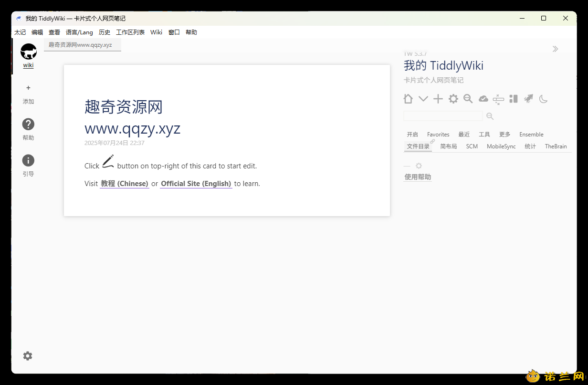This screenshot has height=385, width=588.
Task: Hide sidebar with the double chevron
Action: pos(555,49)
